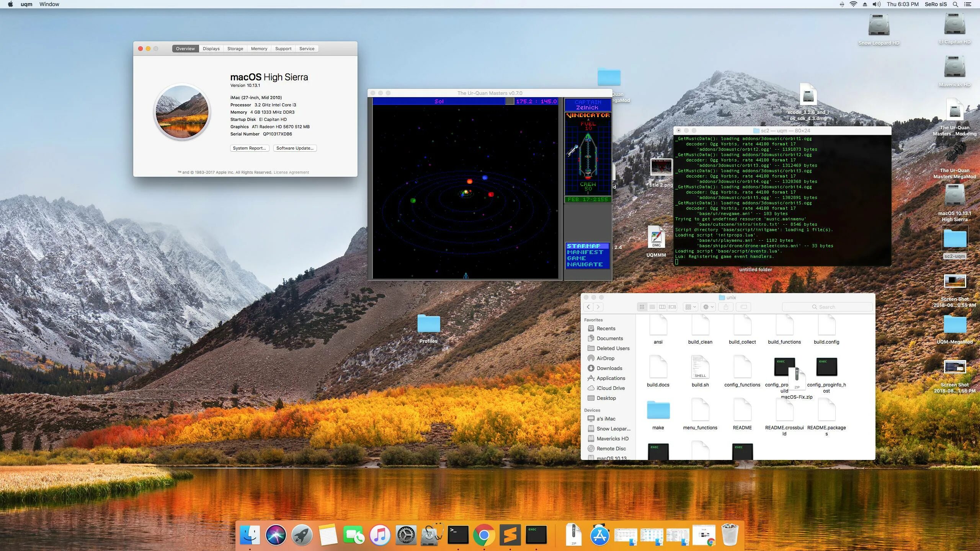Open Chrome browser from Dock
The width and height of the screenshot is (980, 551).
tap(483, 535)
